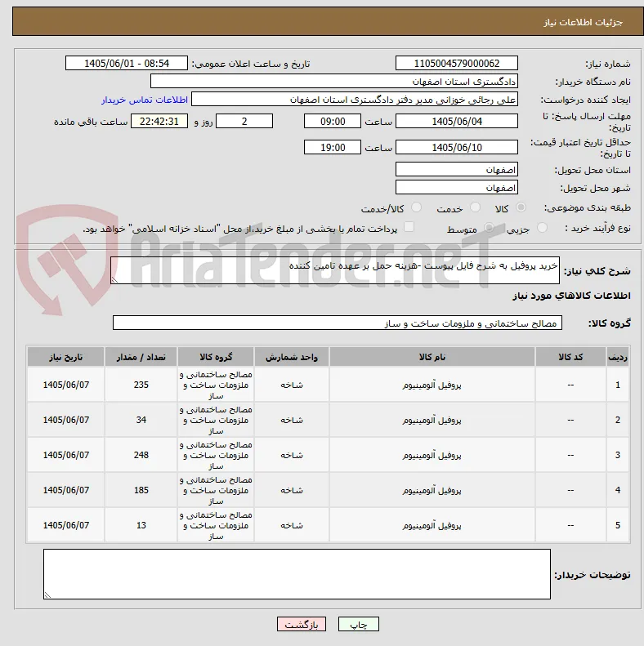
Task: Click the کد کالا column header
Action: pyautogui.click(x=570, y=357)
